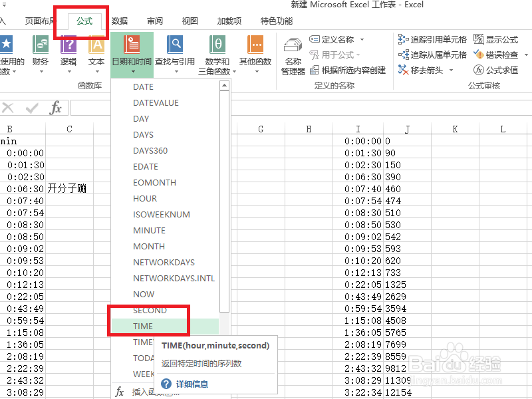The width and height of the screenshot is (532, 399).
Task: Open the Logical functions icon
Action: [68, 45]
